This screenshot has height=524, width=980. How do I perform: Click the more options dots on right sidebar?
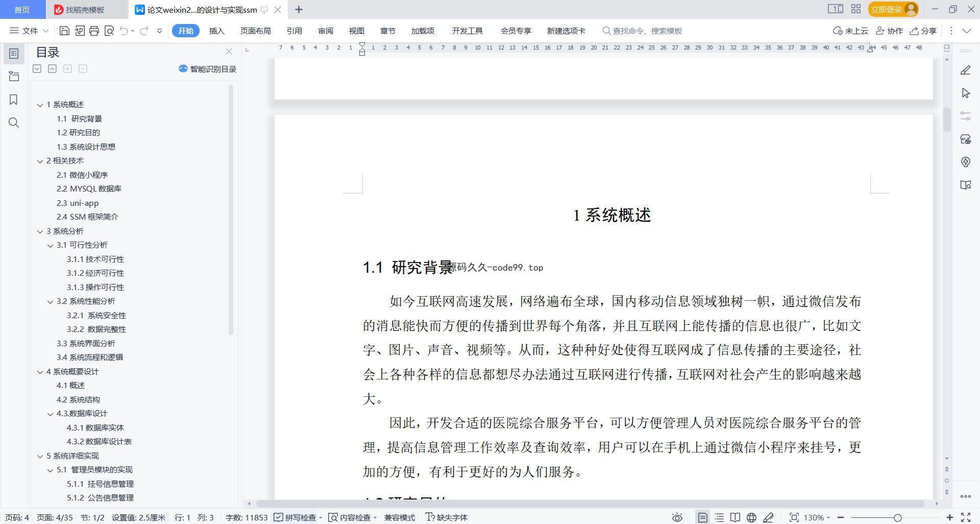point(965,496)
